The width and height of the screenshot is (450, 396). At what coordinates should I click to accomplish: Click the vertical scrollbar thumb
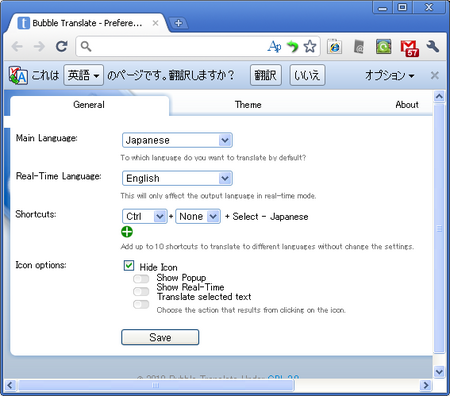(x=439, y=228)
